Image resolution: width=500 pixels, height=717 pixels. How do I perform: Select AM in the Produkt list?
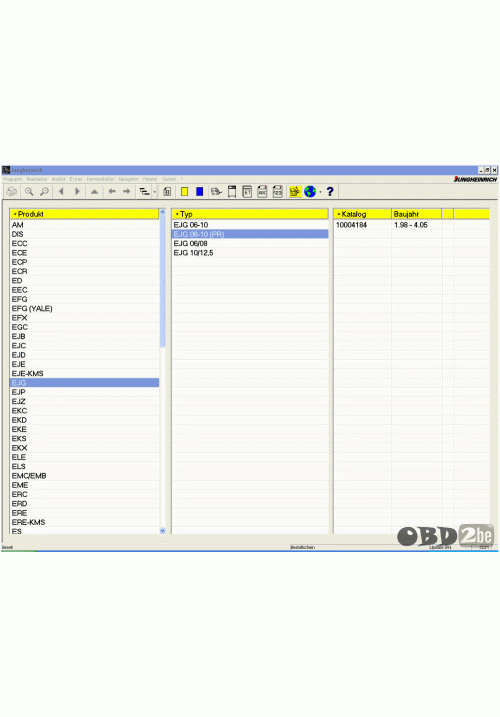coord(84,225)
